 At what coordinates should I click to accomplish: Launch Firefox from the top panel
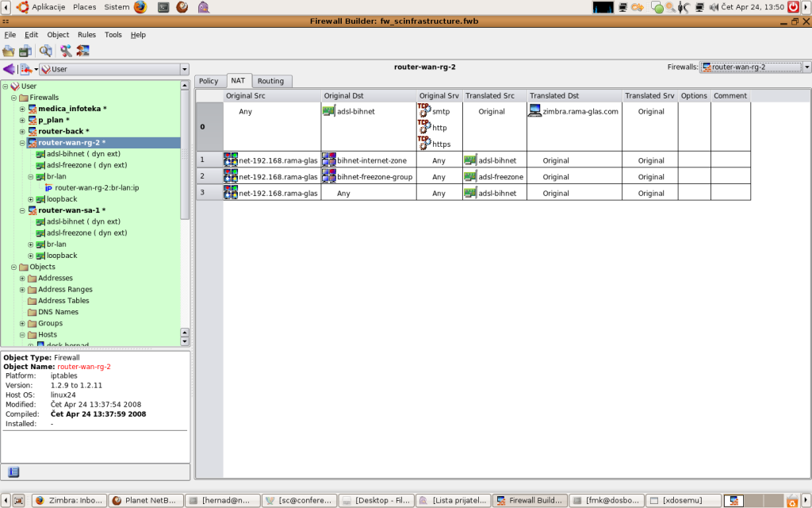pyautogui.click(x=140, y=7)
